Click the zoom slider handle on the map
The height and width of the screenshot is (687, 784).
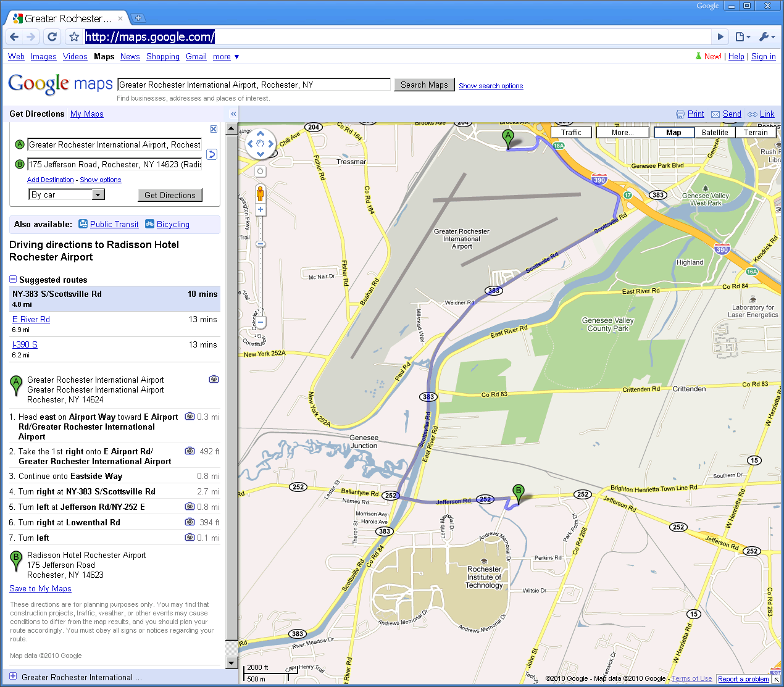pos(261,244)
